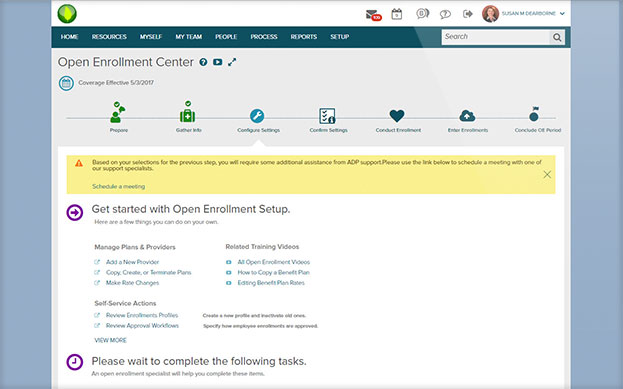
Task: Select the Enter Enrollments cloud icon
Action: point(467,116)
